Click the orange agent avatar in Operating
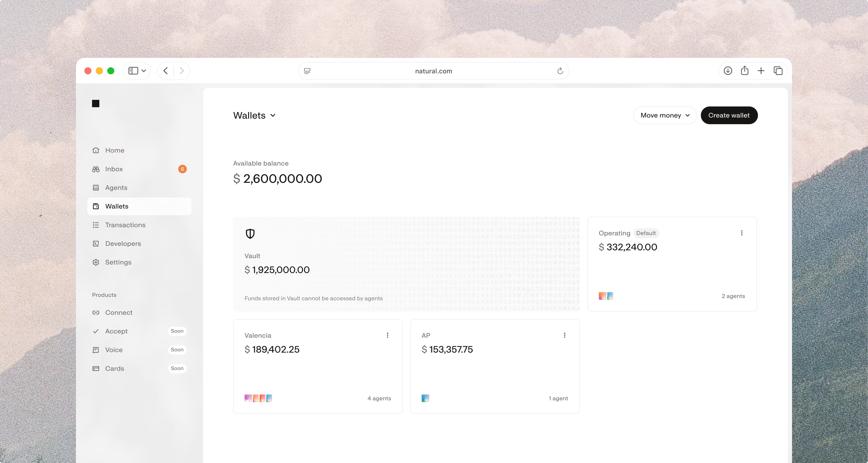The width and height of the screenshot is (868, 463). tap(602, 296)
